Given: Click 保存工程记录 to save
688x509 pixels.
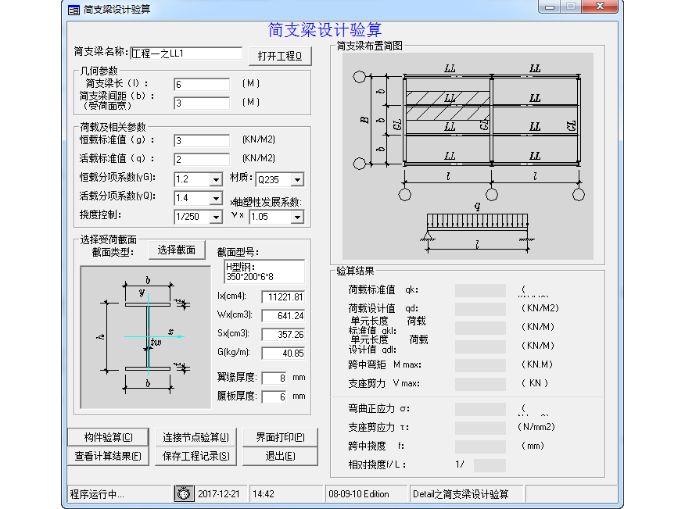Looking at the screenshot, I should pyautogui.click(x=196, y=456).
